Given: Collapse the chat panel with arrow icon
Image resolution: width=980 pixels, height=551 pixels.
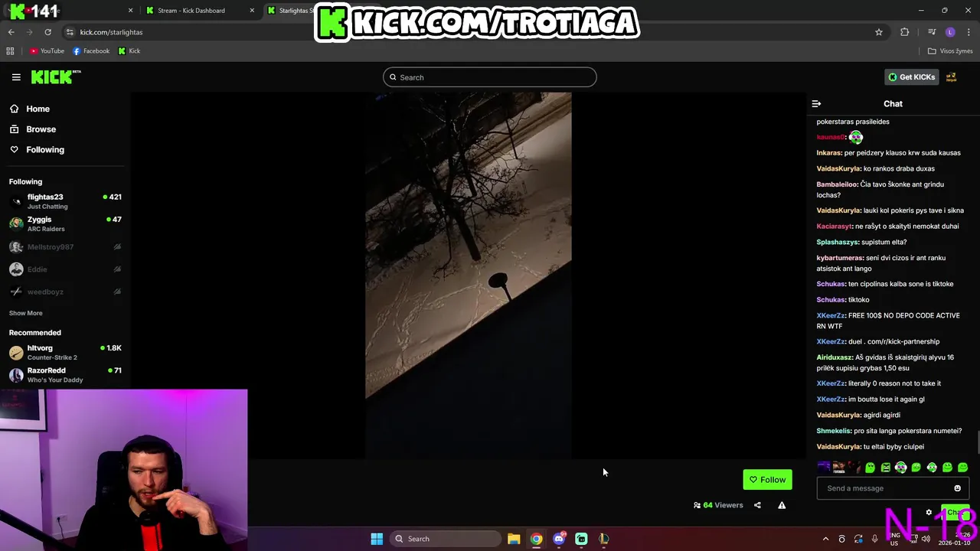Looking at the screenshot, I should pyautogui.click(x=816, y=103).
